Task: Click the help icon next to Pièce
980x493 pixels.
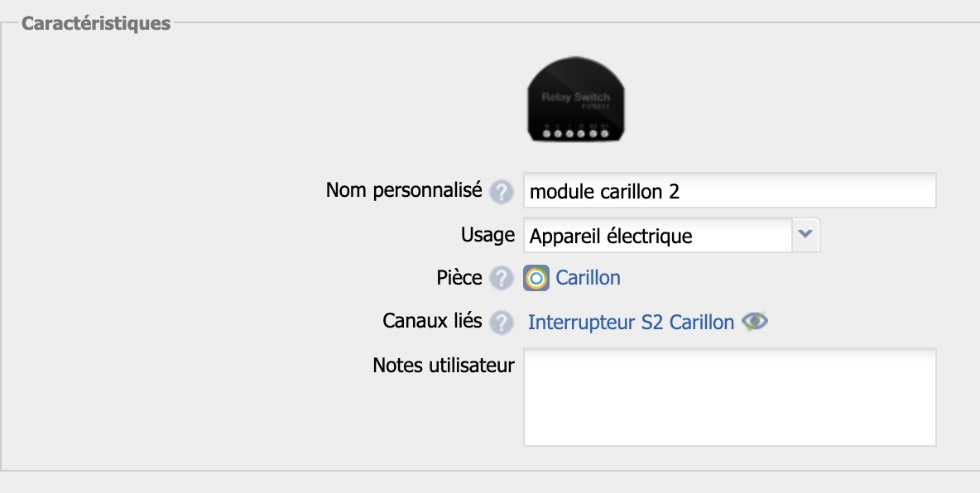Action: (501, 279)
